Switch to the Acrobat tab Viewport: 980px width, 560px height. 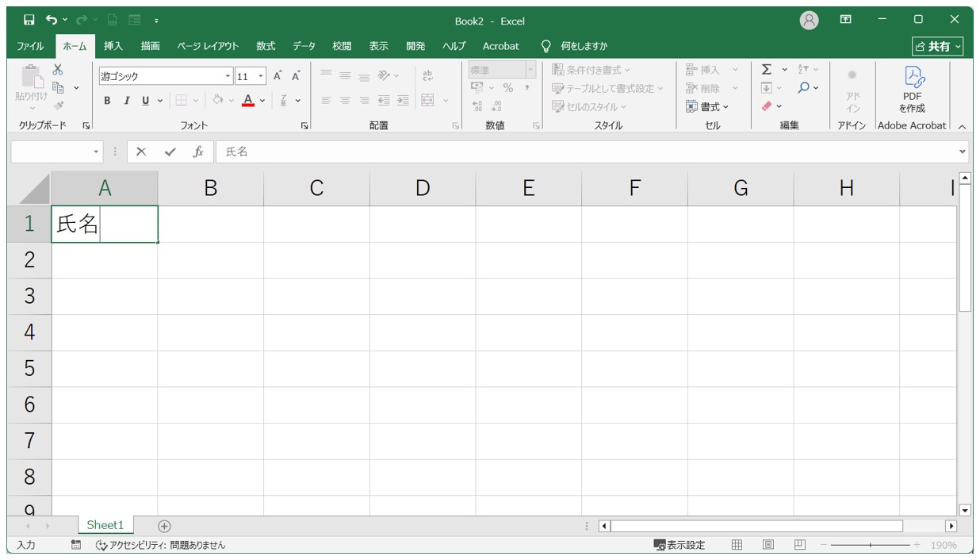501,46
